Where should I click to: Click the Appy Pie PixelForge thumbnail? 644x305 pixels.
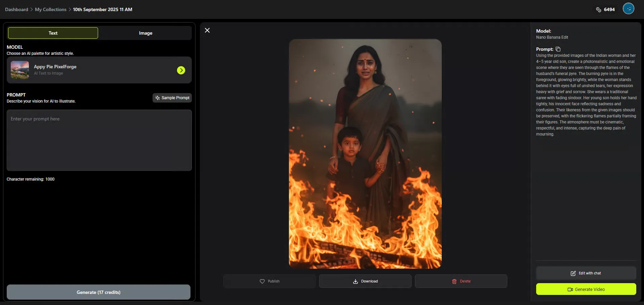coord(20,70)
